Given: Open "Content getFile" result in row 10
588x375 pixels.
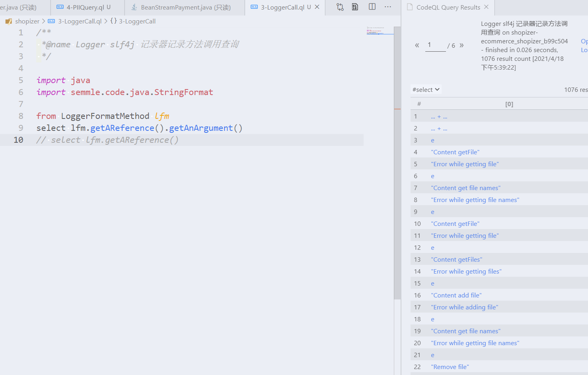Looking at the screenshot, I should pos(455,224).
